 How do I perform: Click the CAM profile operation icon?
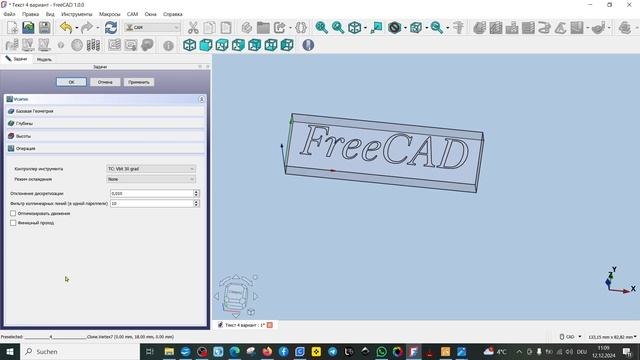coord(480,28)
